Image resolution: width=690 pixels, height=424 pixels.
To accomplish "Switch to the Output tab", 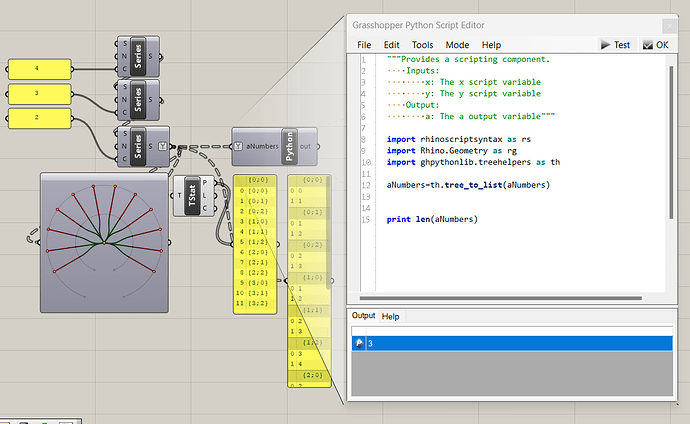I will pos(363,316).
